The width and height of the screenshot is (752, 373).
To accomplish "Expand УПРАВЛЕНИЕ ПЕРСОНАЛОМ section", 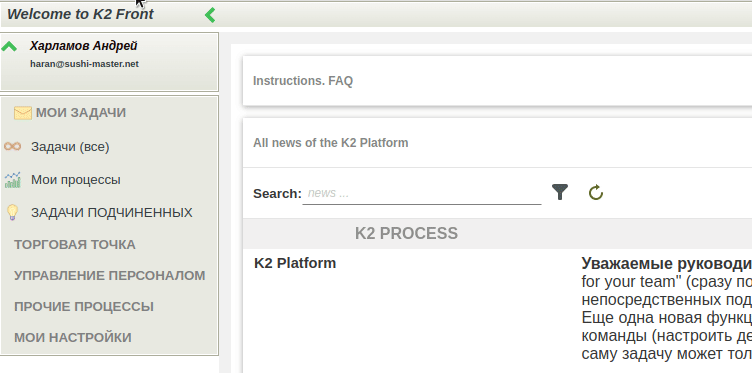I will (109, 276).
